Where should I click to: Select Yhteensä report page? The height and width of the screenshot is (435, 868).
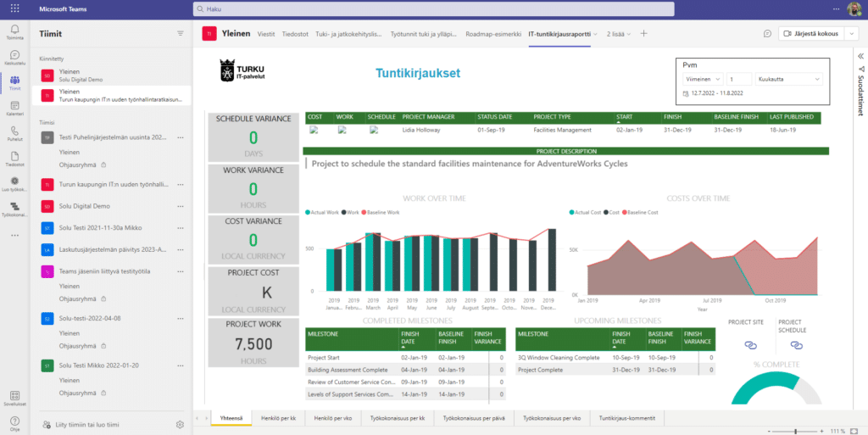[231, 418]
